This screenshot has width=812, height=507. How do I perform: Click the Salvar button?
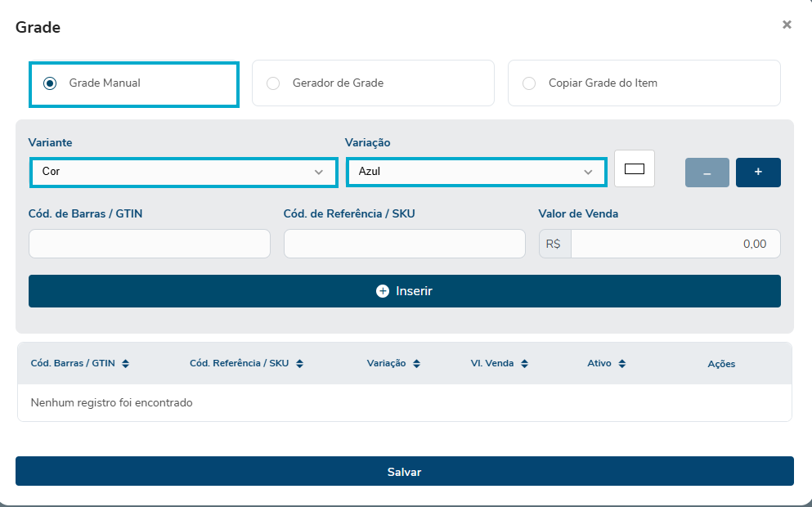point(404,472)
